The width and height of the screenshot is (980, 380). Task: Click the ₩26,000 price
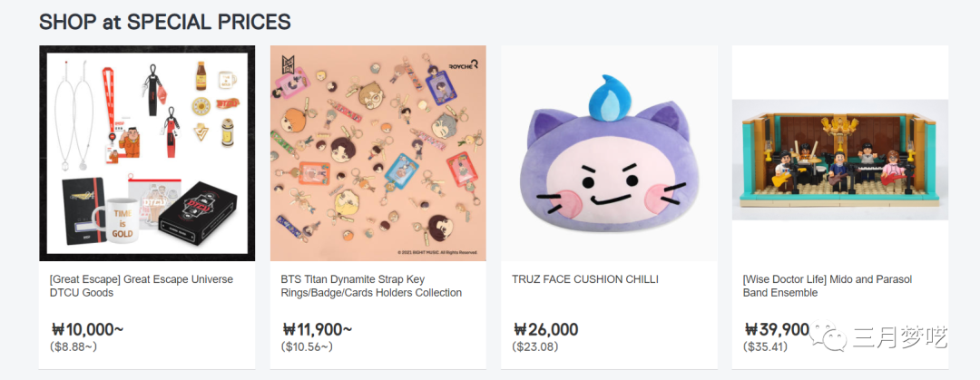click(x=545, y=329)
